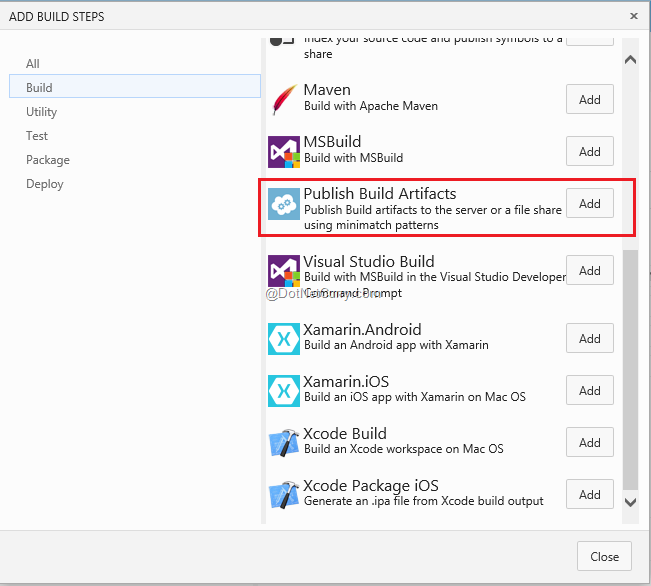Switch to the Utility category

click(x=42, y=112)
